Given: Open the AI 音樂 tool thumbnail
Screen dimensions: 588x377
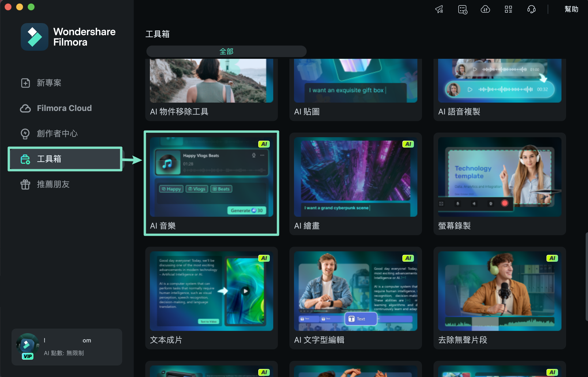Looking at the screenshot, I should point(211,177).
